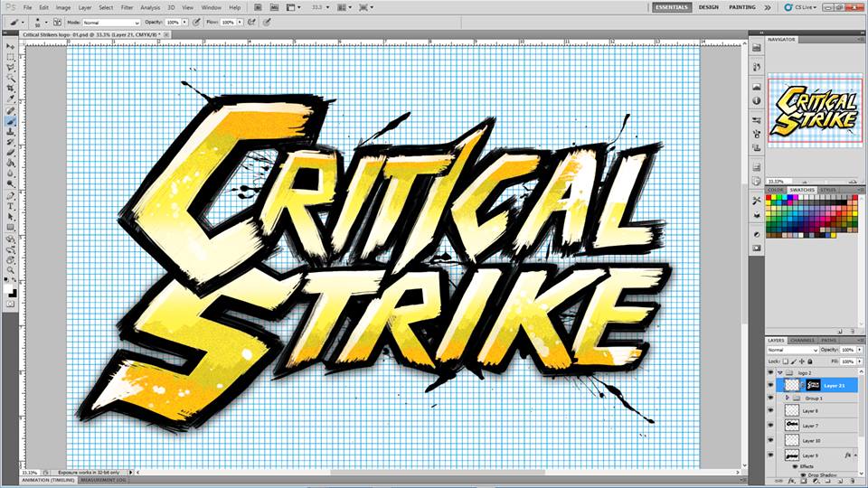Pick a red swatch in Swatches panel
This screenshot has height=488, width=868.
(770, 198)
